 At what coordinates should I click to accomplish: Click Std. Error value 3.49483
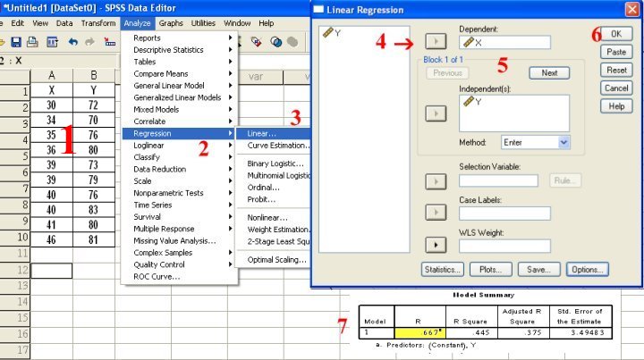point(580,332)
